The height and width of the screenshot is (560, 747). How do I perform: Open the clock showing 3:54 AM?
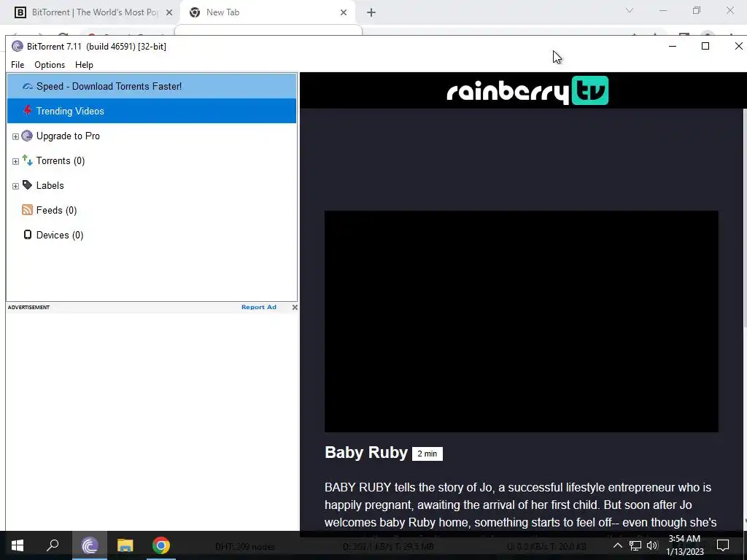click(684, 545)
